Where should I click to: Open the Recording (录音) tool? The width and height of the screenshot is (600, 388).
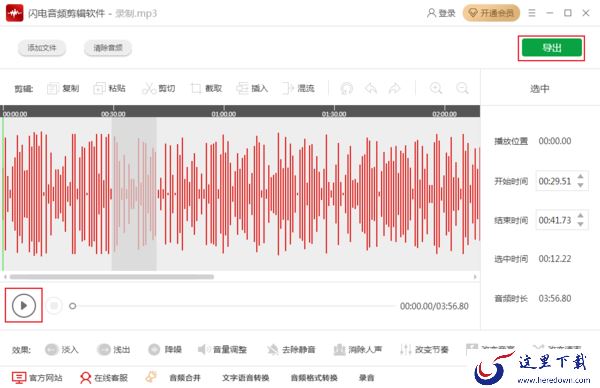coord(367,378)
